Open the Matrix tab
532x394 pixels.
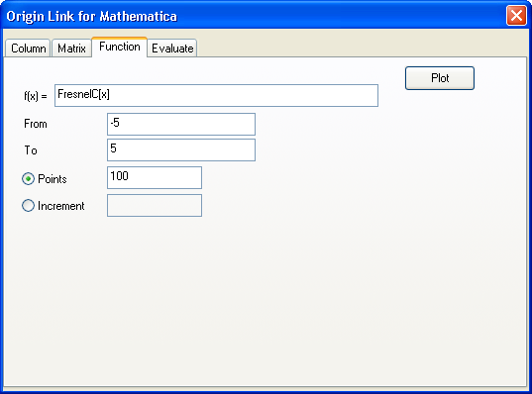tap(71, 49)
